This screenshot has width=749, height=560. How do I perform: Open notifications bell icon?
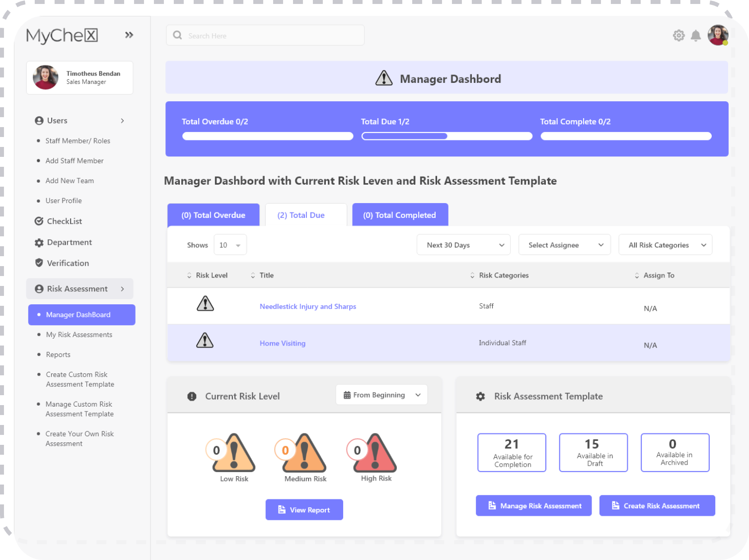click(x=696, y=36)
